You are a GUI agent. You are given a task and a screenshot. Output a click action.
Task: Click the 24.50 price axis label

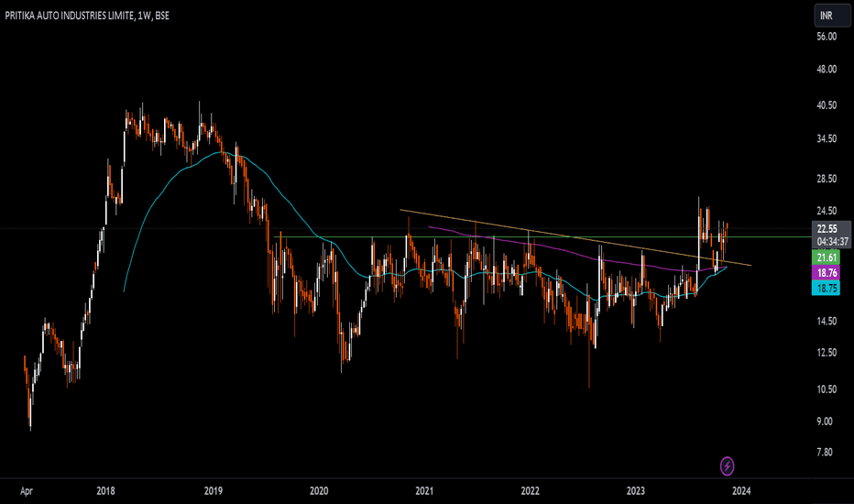827,211
